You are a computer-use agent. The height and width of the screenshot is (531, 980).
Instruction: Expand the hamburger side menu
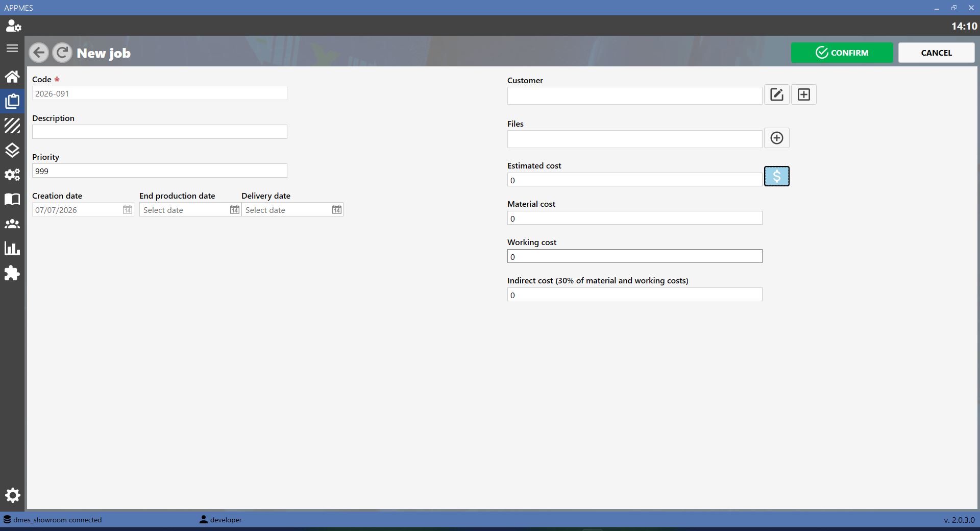(x=12, y=49)
